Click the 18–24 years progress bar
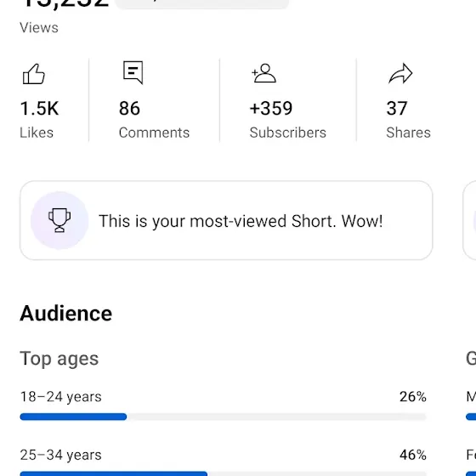Image resolution: width=476 pixels, height=476 pixels. [223, 416]
